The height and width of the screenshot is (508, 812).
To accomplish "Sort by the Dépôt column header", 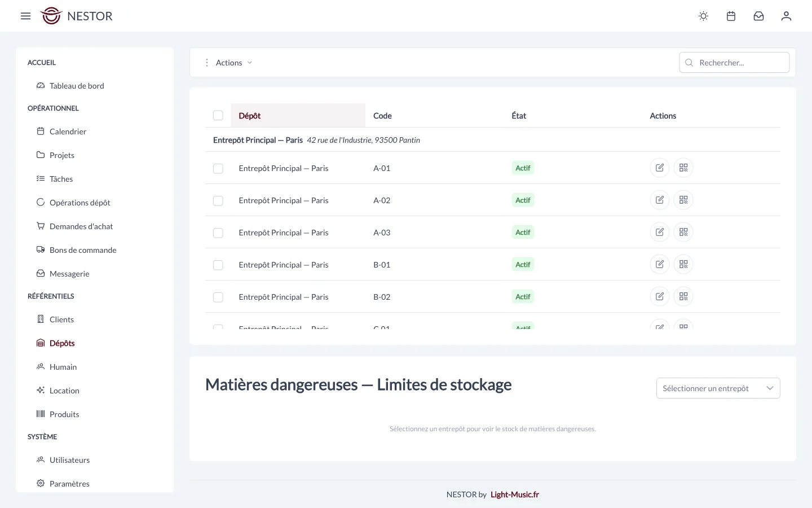I will point(298,116).
